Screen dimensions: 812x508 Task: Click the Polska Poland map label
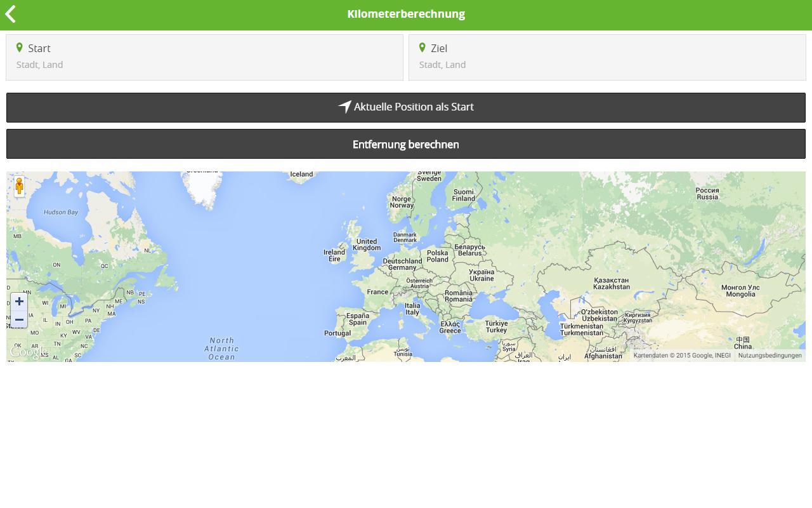point(437,256)
